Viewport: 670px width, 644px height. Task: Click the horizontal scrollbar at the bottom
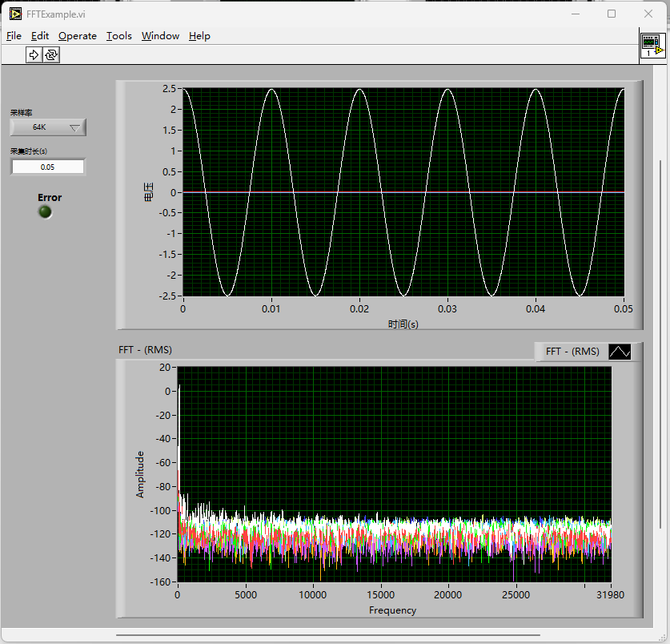click(x=328, y=635)
